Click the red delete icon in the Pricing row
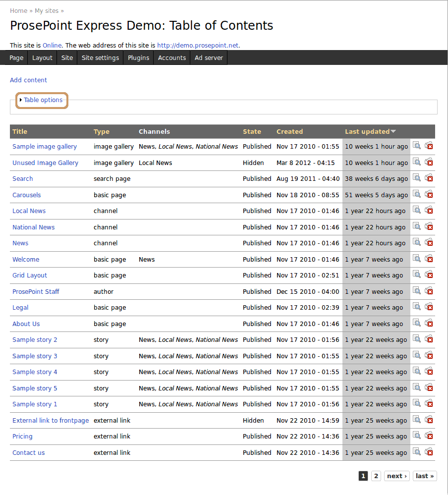This screenshot has height=495, width=448. coord(429,436)
